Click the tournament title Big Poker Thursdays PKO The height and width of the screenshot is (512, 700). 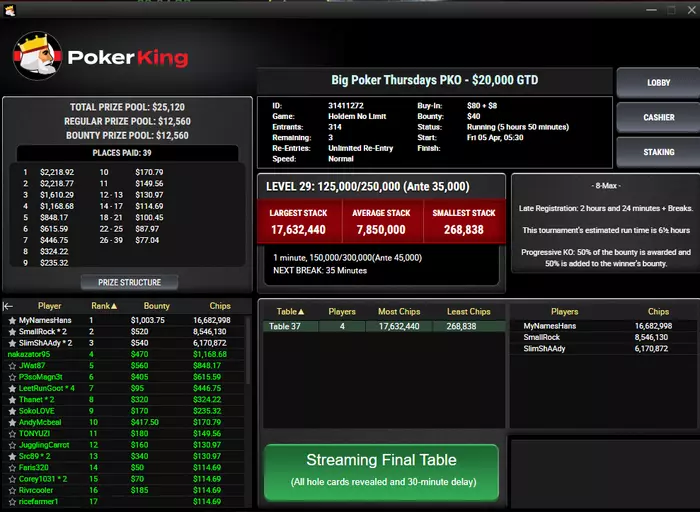(x=434, y=80)
